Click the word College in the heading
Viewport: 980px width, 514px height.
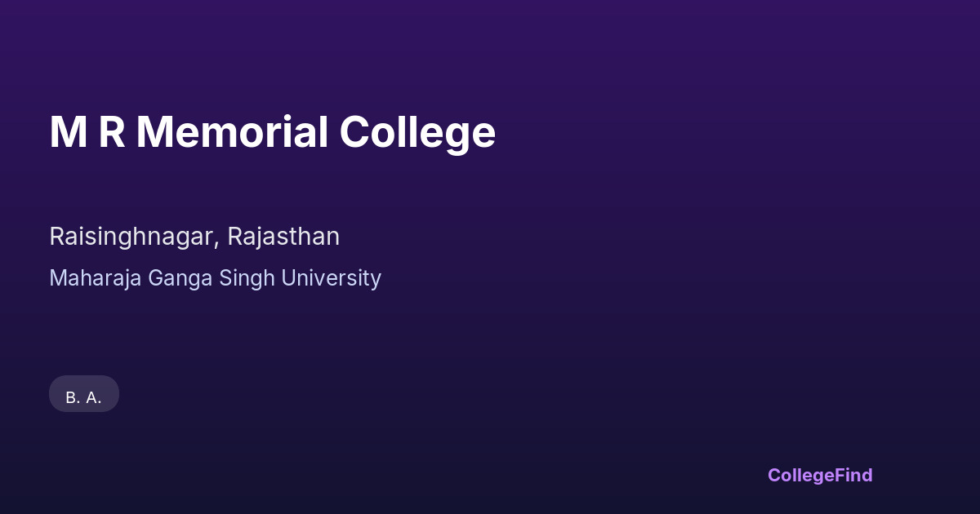pyautogui.click(x=416, y=132)
